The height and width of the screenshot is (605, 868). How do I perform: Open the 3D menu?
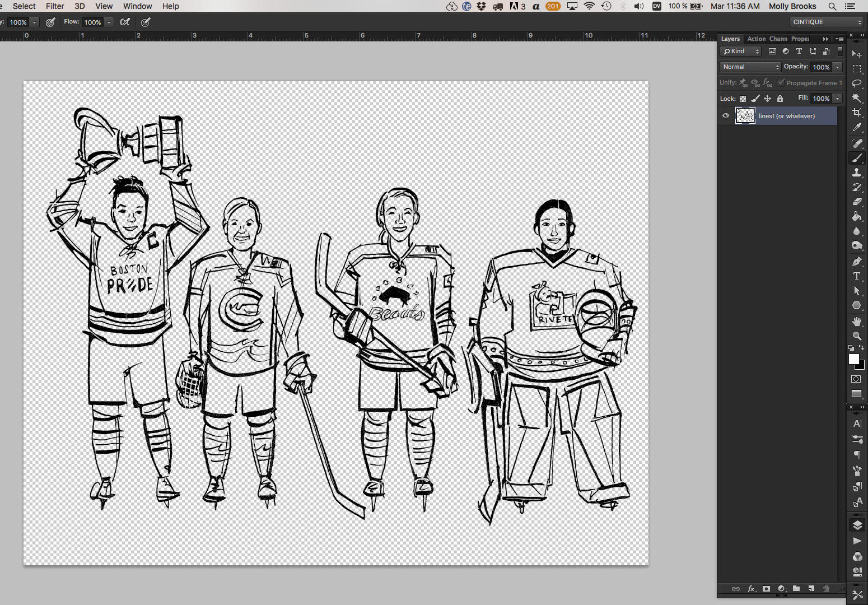point(80,6)
